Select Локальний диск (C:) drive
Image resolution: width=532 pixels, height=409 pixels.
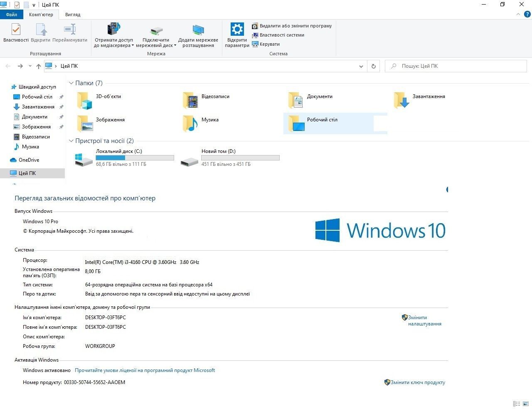[x=124, y=158]
